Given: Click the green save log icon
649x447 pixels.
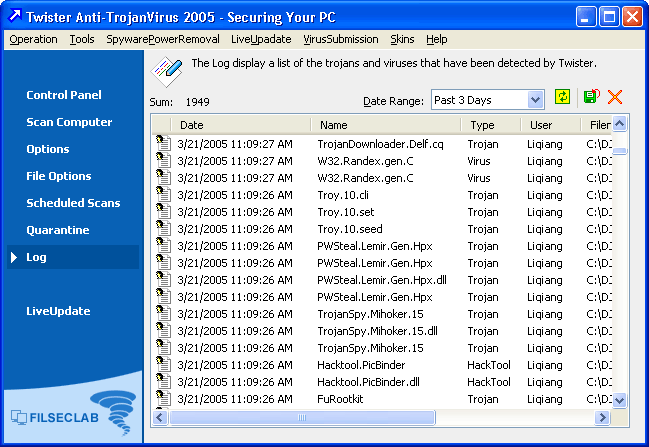Looking at the screenshot, I should (590, 98).
